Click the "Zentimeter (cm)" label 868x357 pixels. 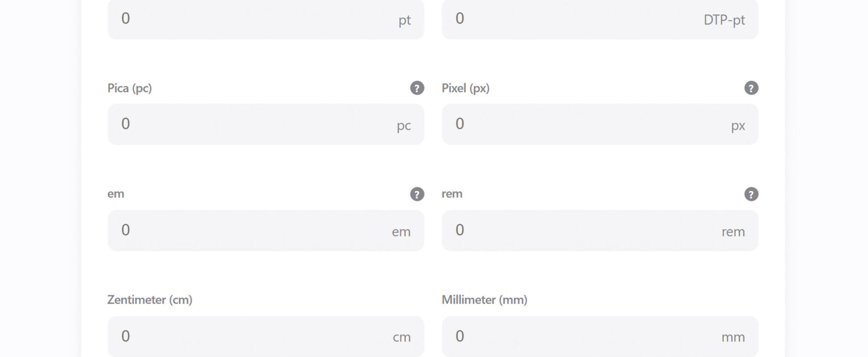point(149,300)
